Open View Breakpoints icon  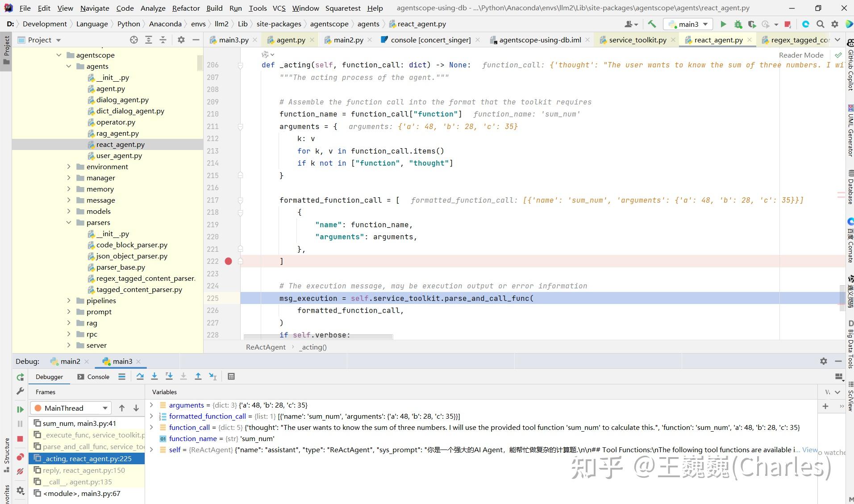click(20, 457)
